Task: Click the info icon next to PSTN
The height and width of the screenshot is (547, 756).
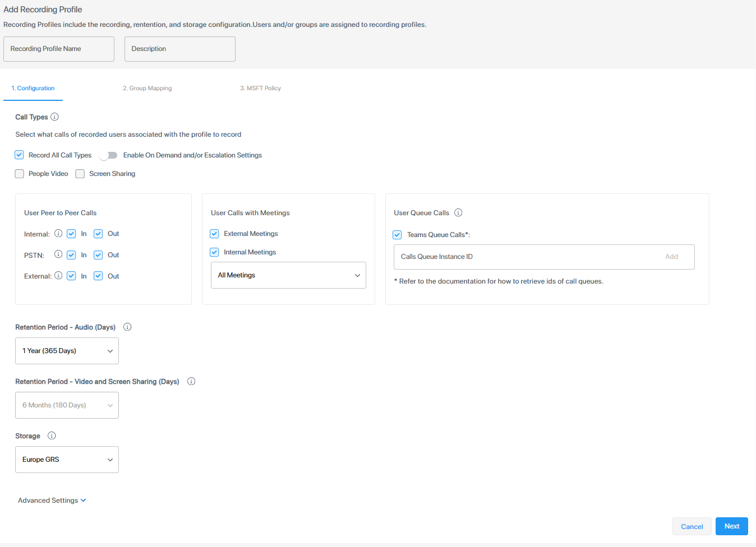Action: click(58, 254)
